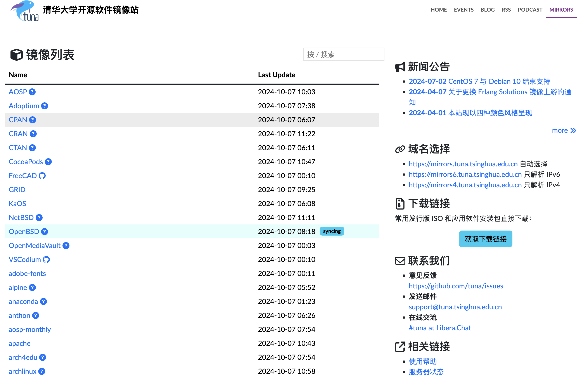Open the 服务器状态 link

tap(426, 372)
